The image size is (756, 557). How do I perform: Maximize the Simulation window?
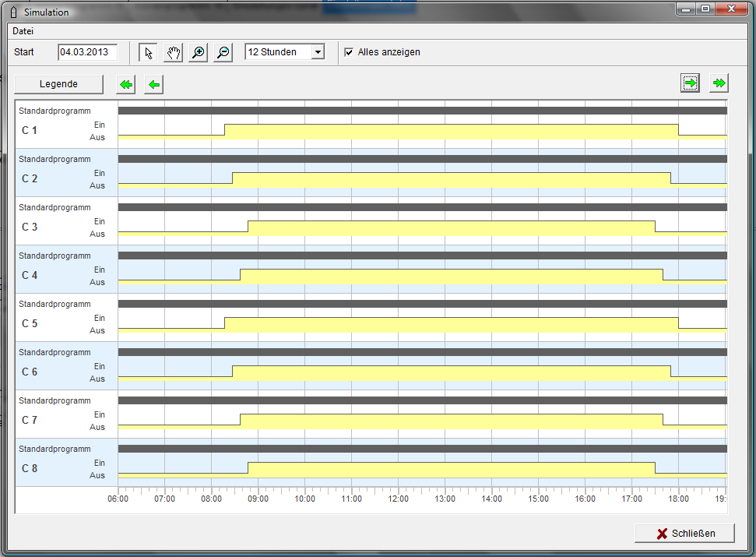(705, 9)
